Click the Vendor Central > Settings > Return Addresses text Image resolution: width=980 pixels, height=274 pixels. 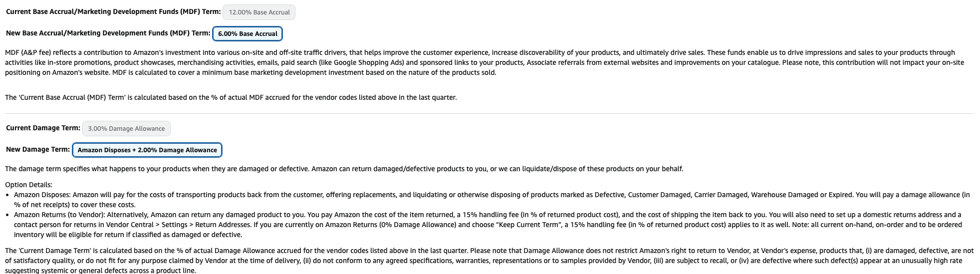[x=178, y=225]
